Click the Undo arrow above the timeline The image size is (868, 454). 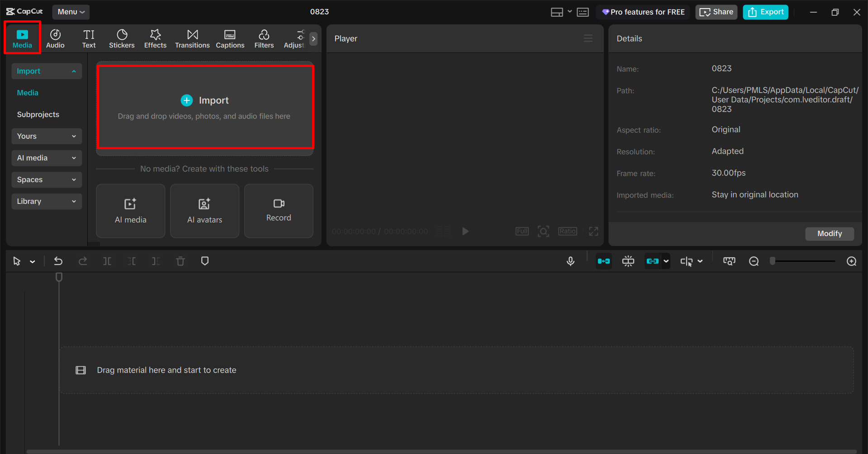click(x=58, y=261)
